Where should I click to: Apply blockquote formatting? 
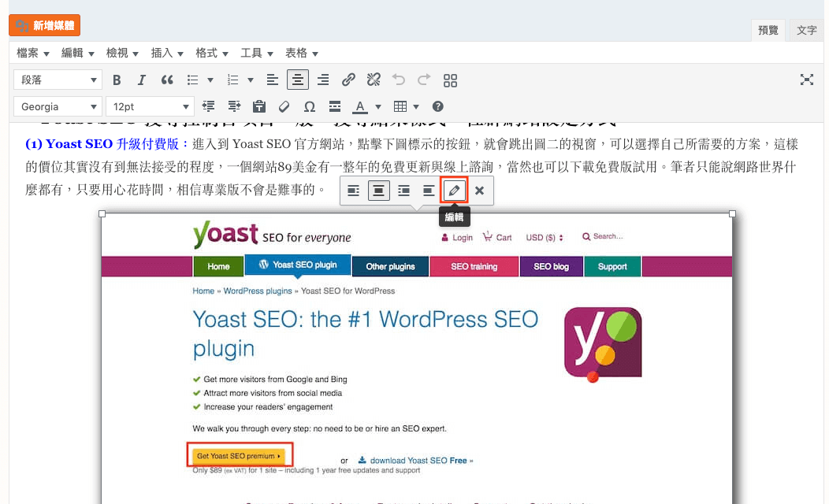[x=166, y=80]
